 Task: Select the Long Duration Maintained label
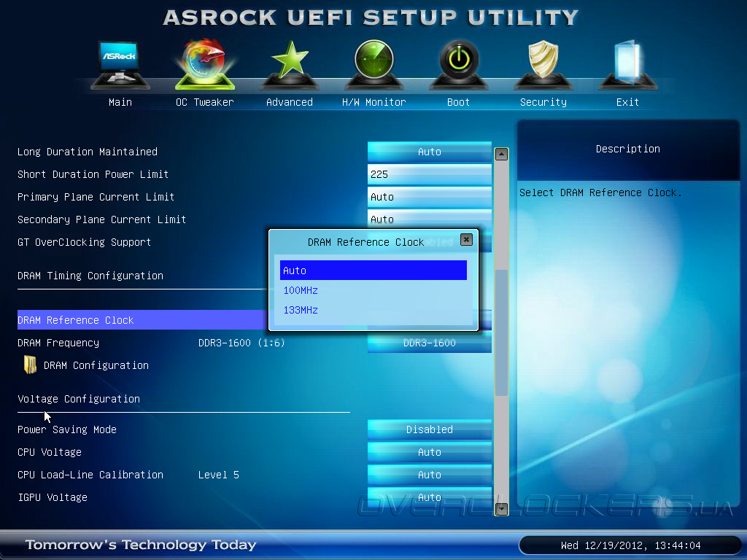pos(88,152)
